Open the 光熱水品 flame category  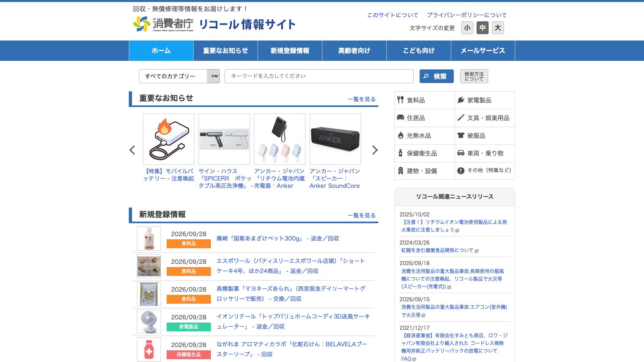pos(425,136)
